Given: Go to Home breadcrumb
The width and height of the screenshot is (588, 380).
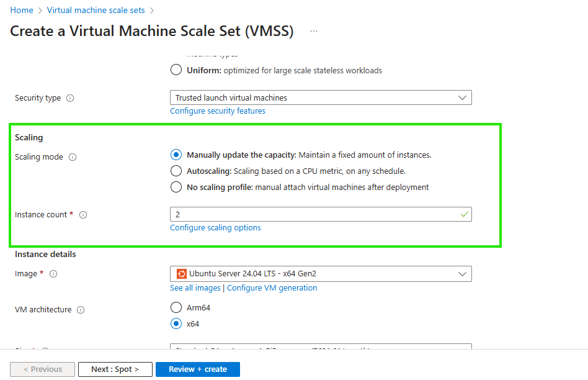Looking at the screenshot, I should [22, 11].
